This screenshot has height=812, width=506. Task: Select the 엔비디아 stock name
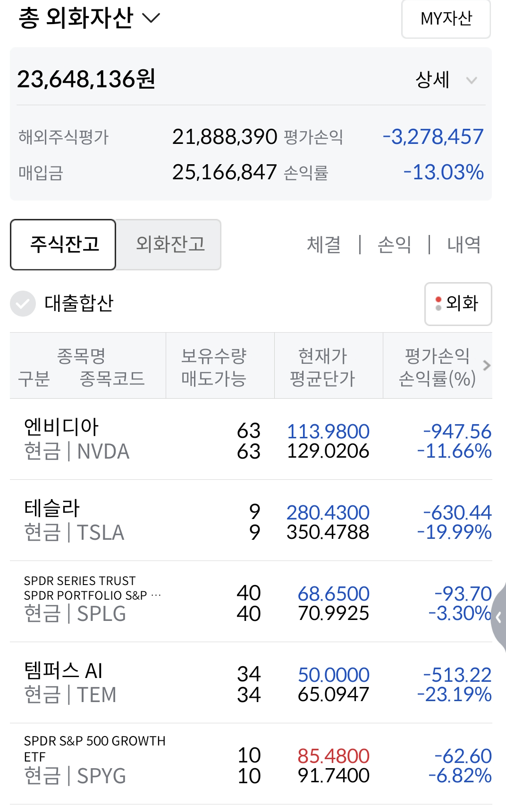61,427
